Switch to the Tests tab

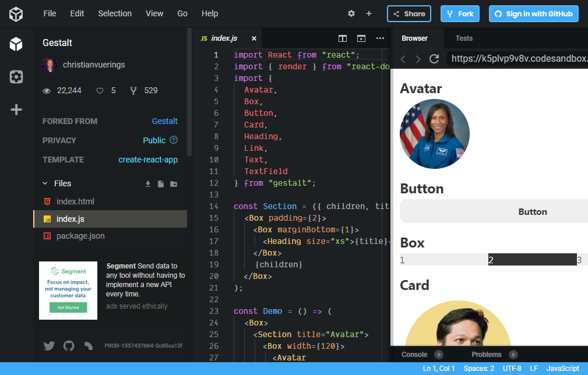click(464, 38)
